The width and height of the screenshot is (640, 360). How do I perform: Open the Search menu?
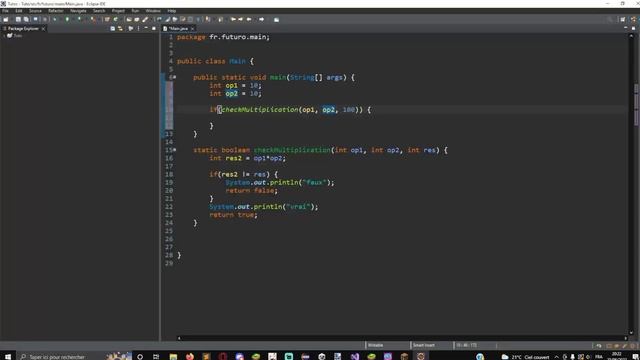tap(99, 11)
